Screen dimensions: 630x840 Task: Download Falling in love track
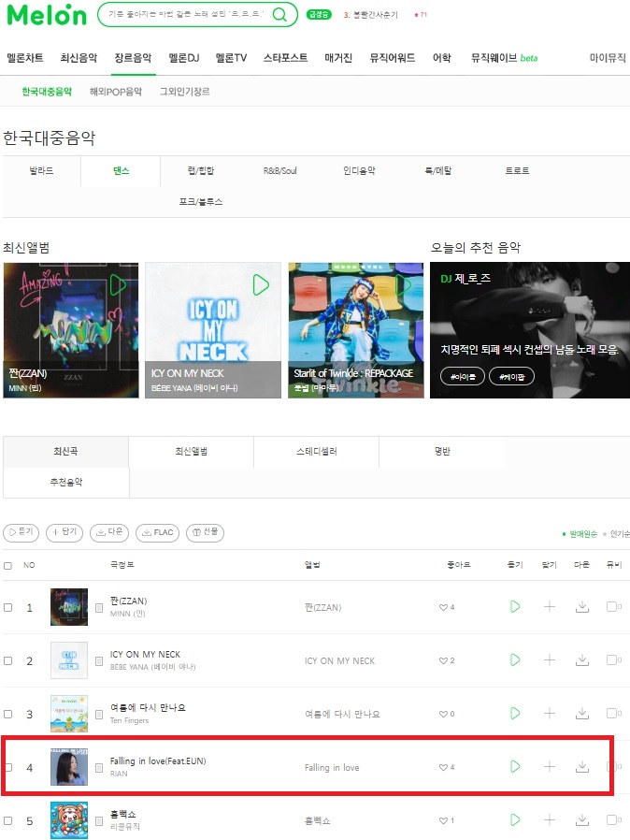[581, 767]
